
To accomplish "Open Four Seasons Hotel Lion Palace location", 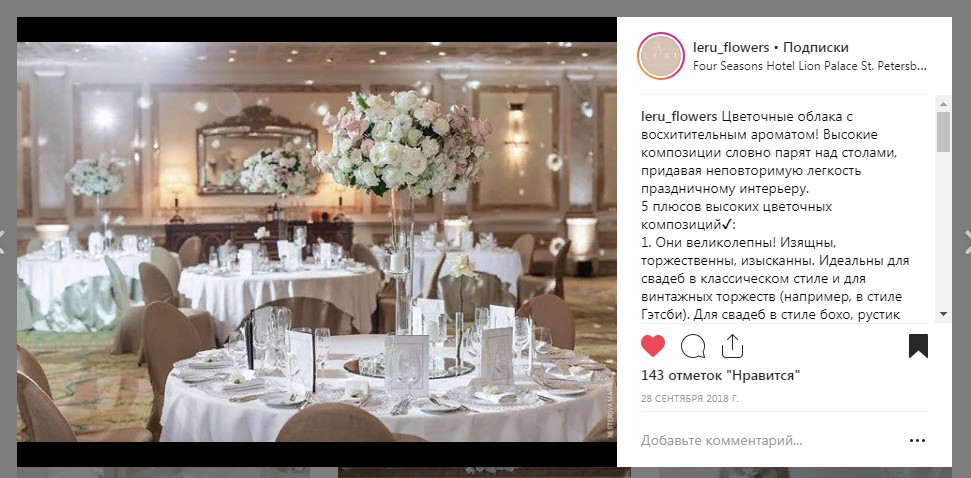I will coord(809,66).
